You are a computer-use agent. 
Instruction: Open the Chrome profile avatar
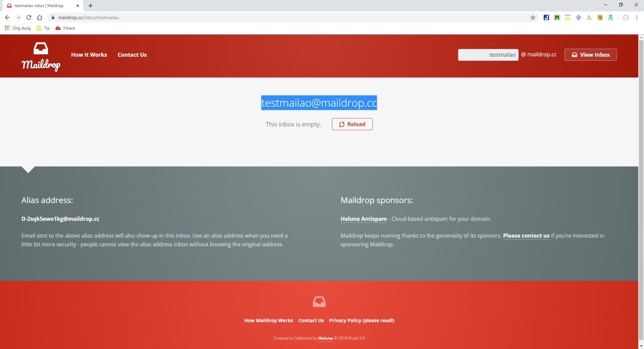pos(626,18)
